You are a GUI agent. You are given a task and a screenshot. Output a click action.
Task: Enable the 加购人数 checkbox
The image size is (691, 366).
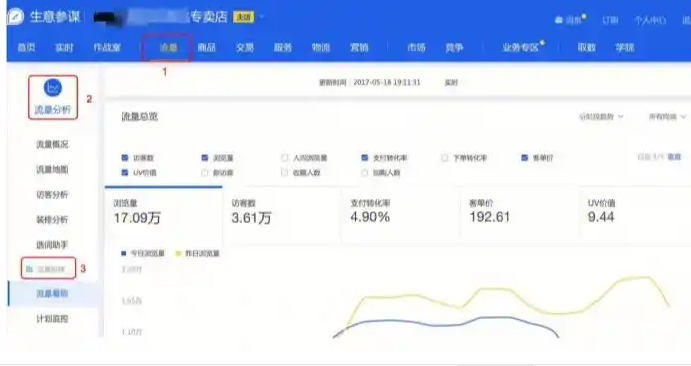click(x=364, y=173)
